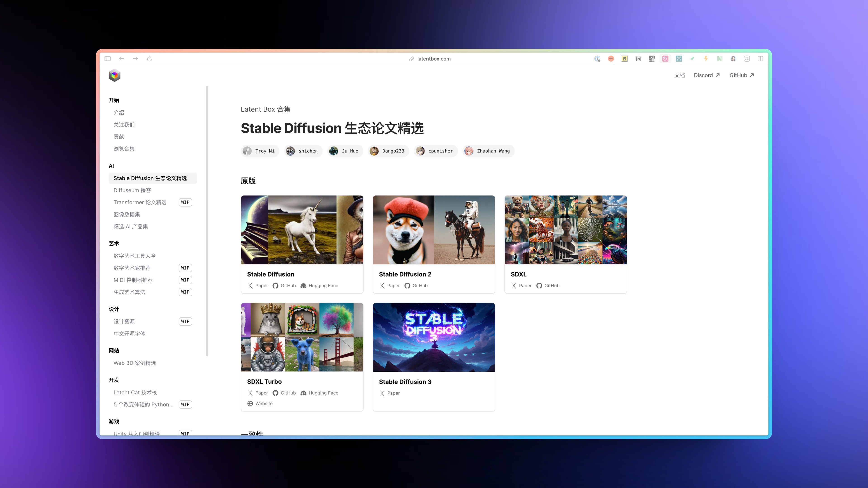Open the GitHub link in the header
The image size is (868, 488).
pos(742,75)
